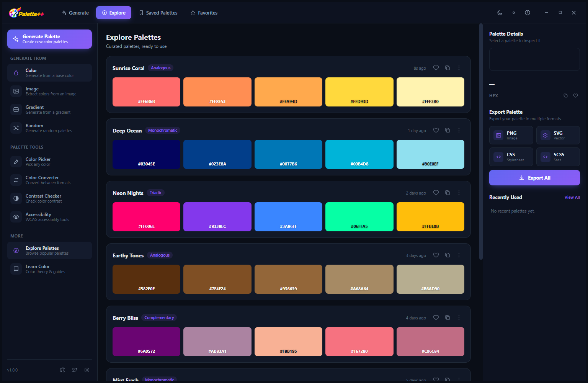Copy the Berry Bliss palette
The image size is (588, 383).
(x=447, y=318)
